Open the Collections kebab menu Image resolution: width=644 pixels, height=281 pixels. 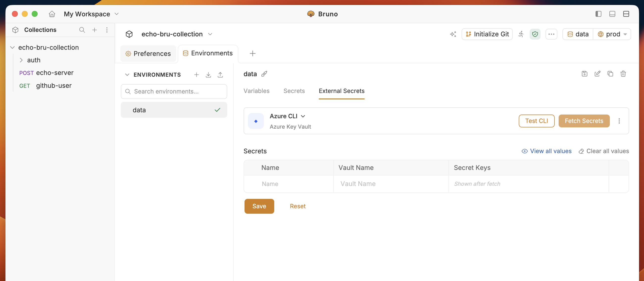point(107,30)
